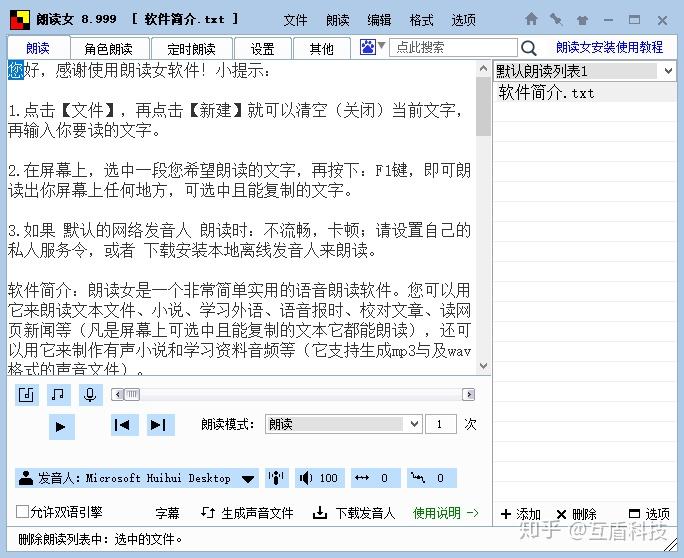Open the skin shirt icon
Viewport: 684px width, 558px height.
point(582,20)
